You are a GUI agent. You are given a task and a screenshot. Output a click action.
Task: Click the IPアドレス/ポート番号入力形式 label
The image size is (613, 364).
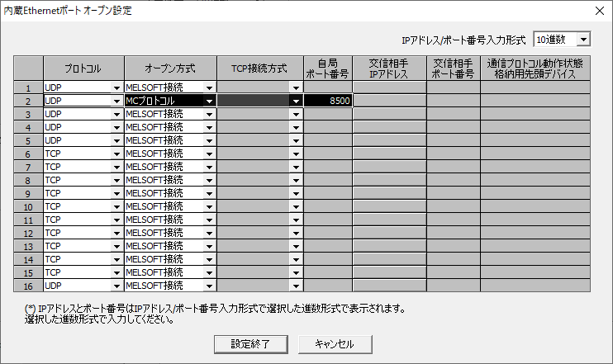(x=463, y=40)
